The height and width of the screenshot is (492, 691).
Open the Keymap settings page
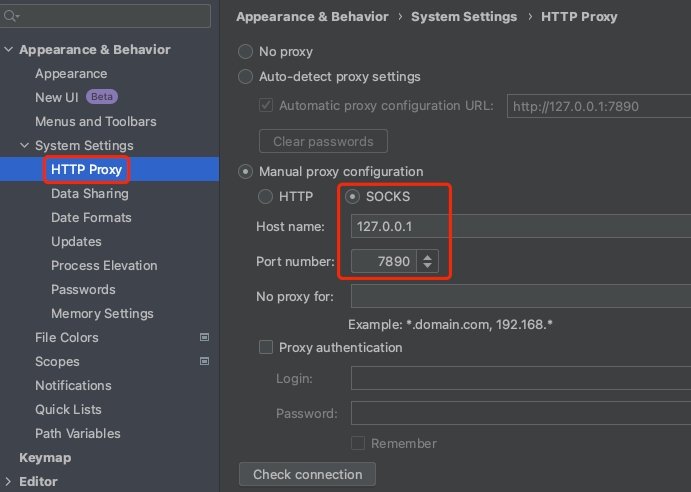pyautogui.click(x=45, y=458)
